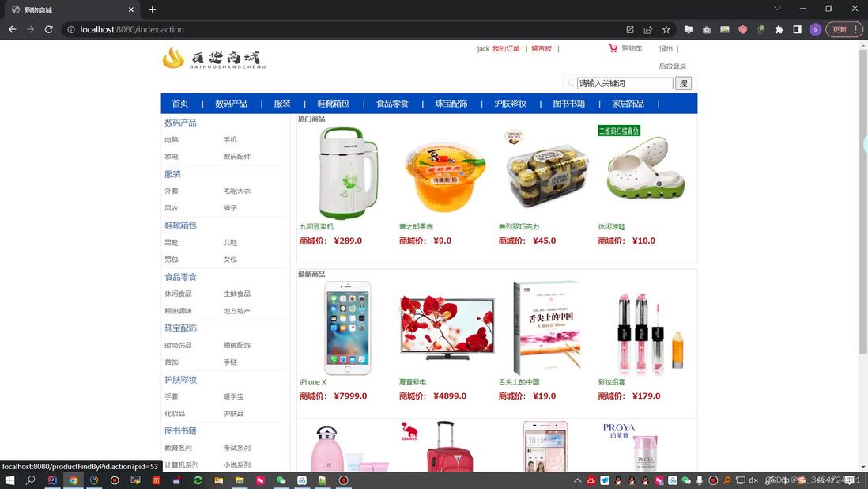Open Chrome extensions puzzle icon
The height and width of the screenshot is (489, 868).
779,29
